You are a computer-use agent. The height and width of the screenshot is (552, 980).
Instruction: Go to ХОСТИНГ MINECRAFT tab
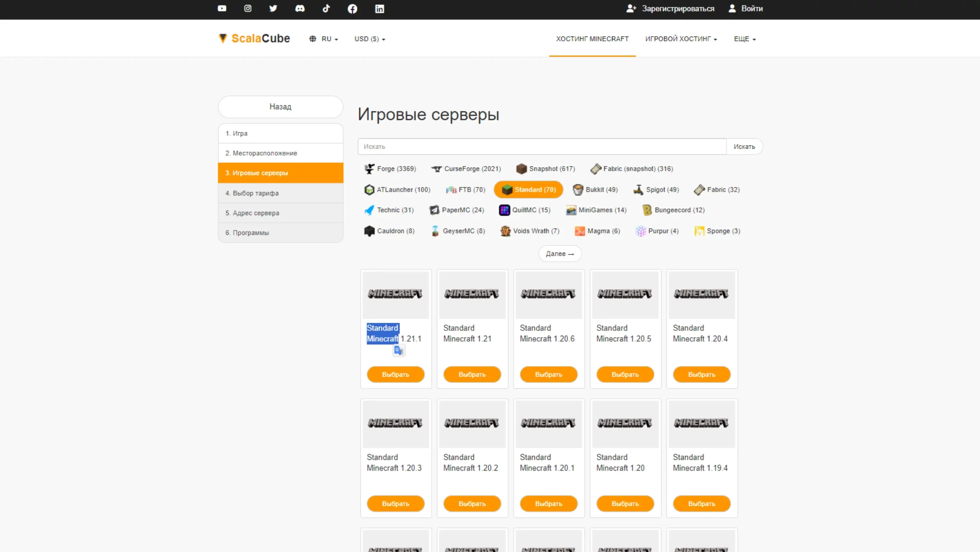coord(592,39)
